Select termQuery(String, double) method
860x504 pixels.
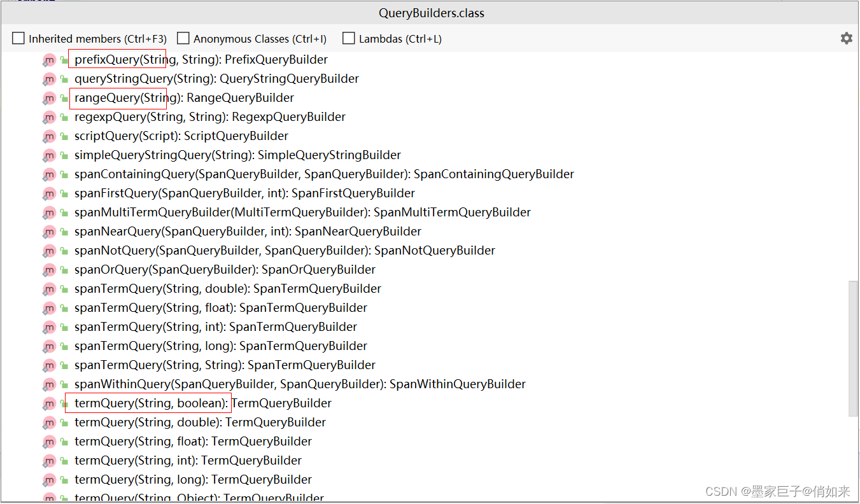pos(200,423)
